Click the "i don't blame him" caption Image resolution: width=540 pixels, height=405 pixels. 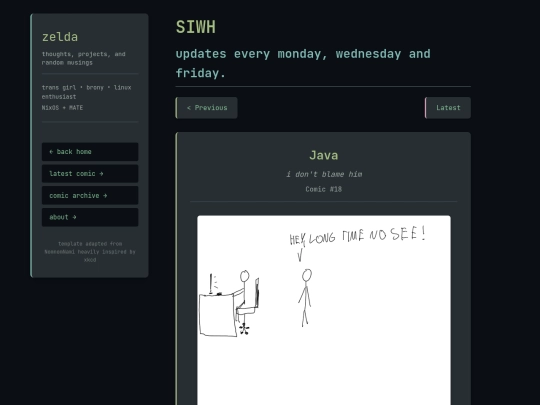(324, 174)
